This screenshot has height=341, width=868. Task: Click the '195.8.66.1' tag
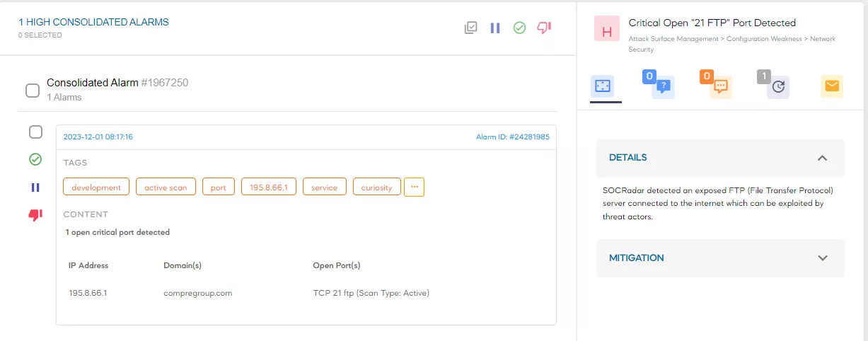point(269,187)
